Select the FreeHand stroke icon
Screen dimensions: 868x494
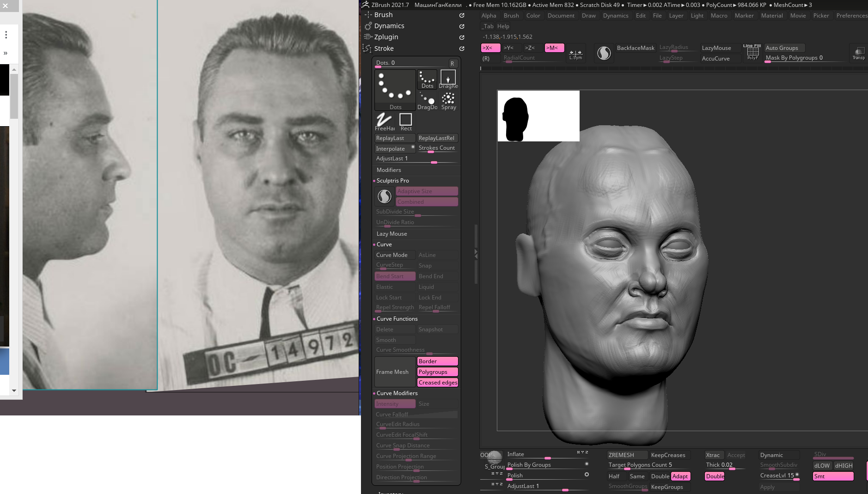(x=385, y=122)
